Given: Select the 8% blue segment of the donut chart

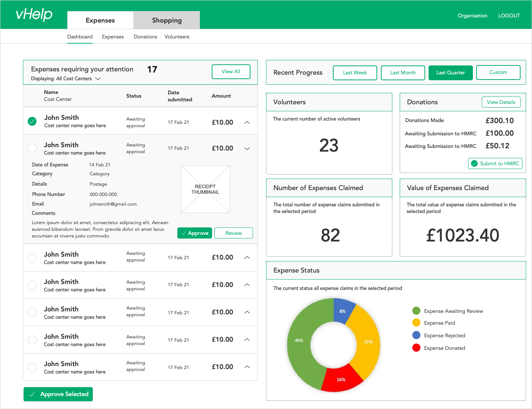Looking at the screenshot, I should click(342, 311).
